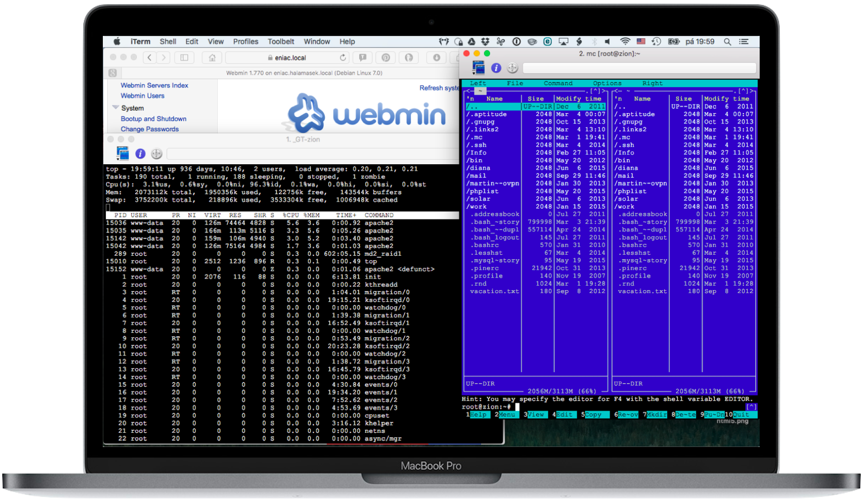Open the Dropbox menu bar icon

pos(486,42)
